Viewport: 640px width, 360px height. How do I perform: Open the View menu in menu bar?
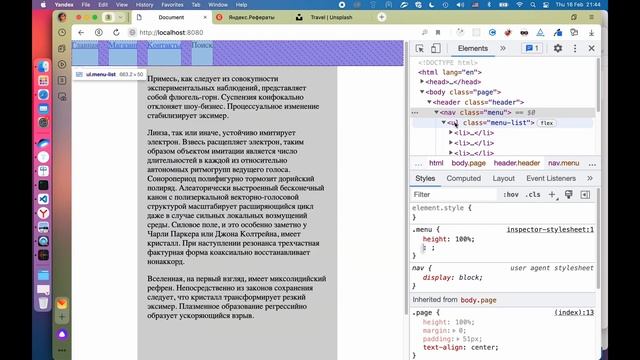click(x=122, y=5)
